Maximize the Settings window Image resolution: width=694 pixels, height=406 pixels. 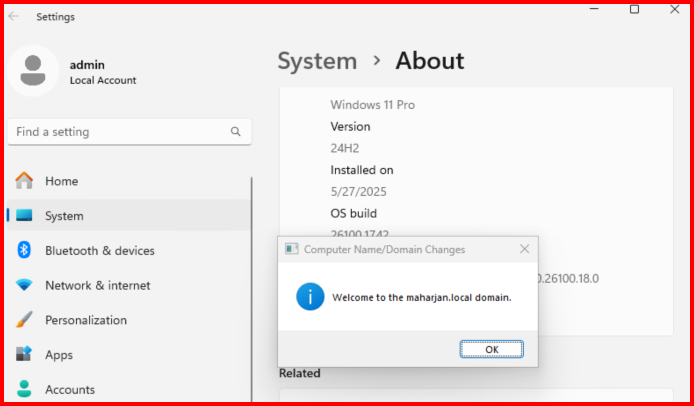tap(634, 9)
